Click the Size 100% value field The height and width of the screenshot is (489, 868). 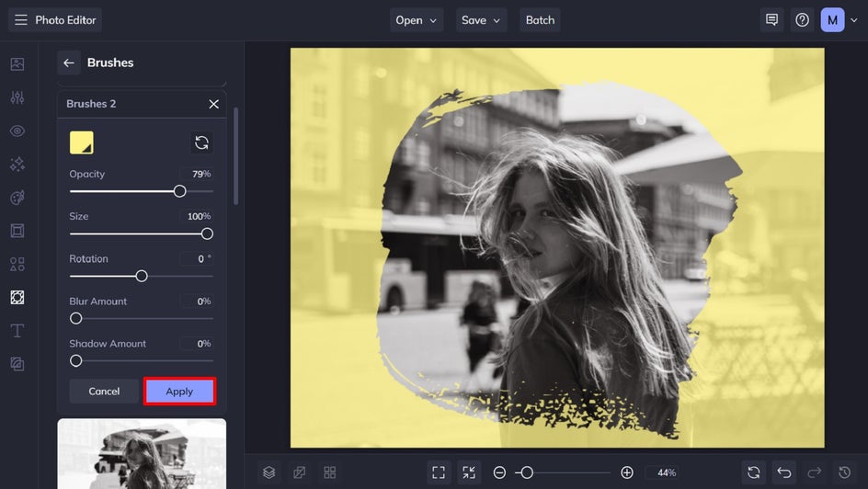pyautogui.click(x=197, y=216)
